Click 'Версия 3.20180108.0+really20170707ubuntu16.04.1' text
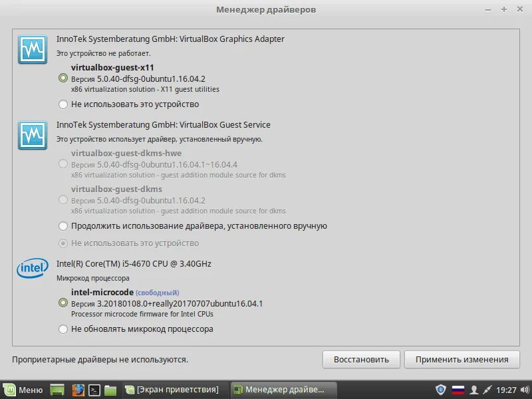Image resolution: width=532 pixels, height=399 pixels. tap(167, 304)
